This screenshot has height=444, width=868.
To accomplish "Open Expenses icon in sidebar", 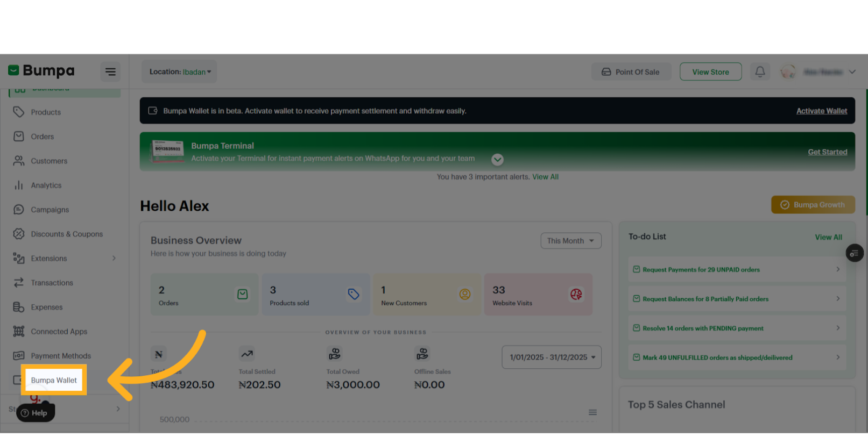I will coord(19,307).
